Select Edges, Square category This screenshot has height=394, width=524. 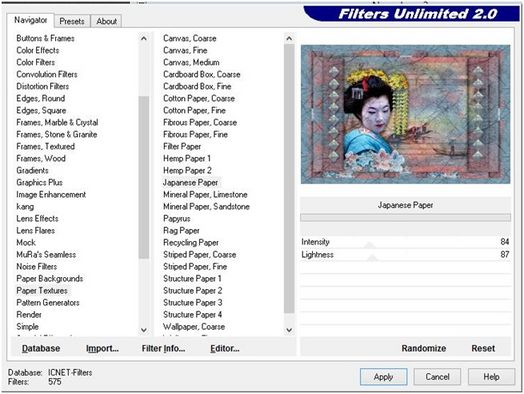click(41, 111)
